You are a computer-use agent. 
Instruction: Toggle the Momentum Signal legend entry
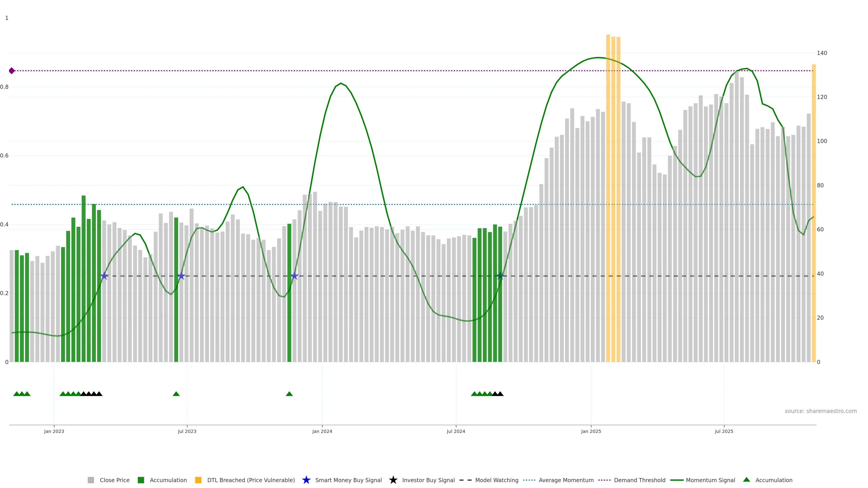pos(710,480)
